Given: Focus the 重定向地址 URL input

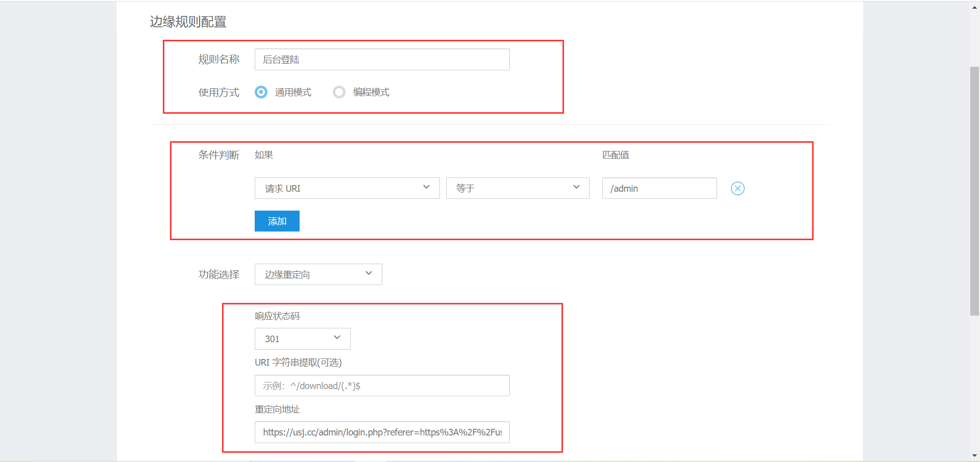Looking at the screenshot, I should point(382,432).
